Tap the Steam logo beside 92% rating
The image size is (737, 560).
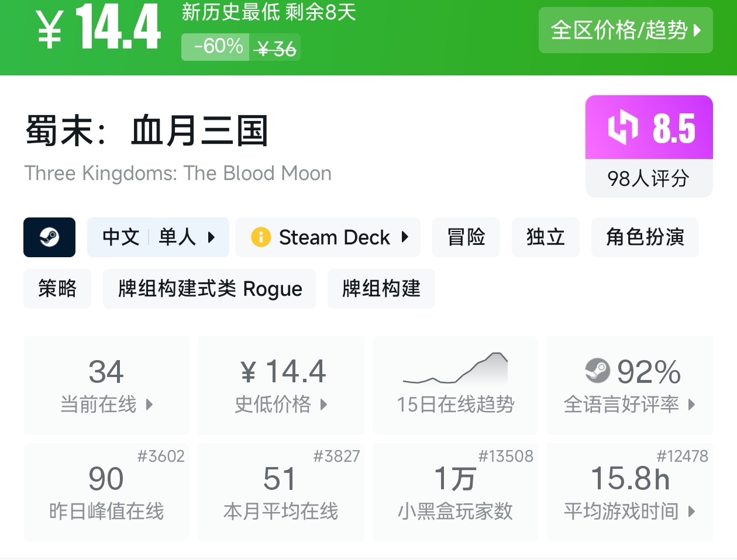[597, 371]
